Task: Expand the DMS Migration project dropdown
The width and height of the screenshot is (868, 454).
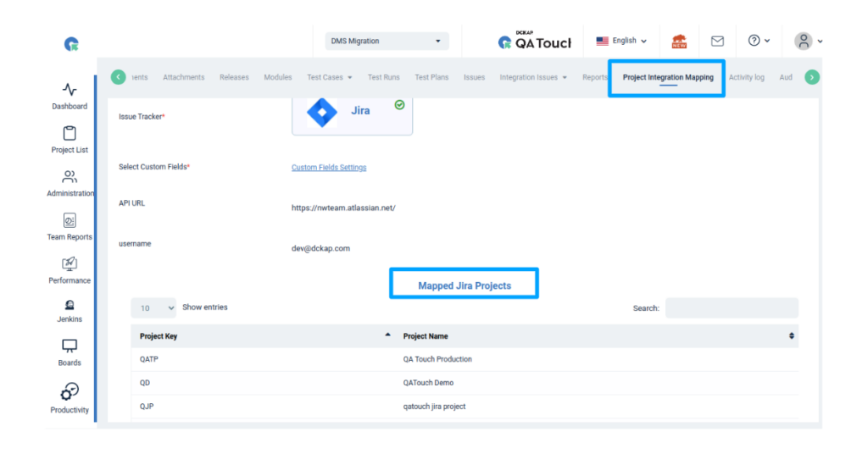Action: point(387,41)
